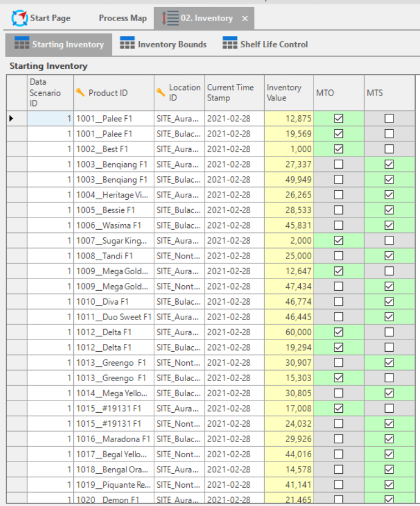Select the 1010__Diva F1 product cell

click(x=114, y=302)
